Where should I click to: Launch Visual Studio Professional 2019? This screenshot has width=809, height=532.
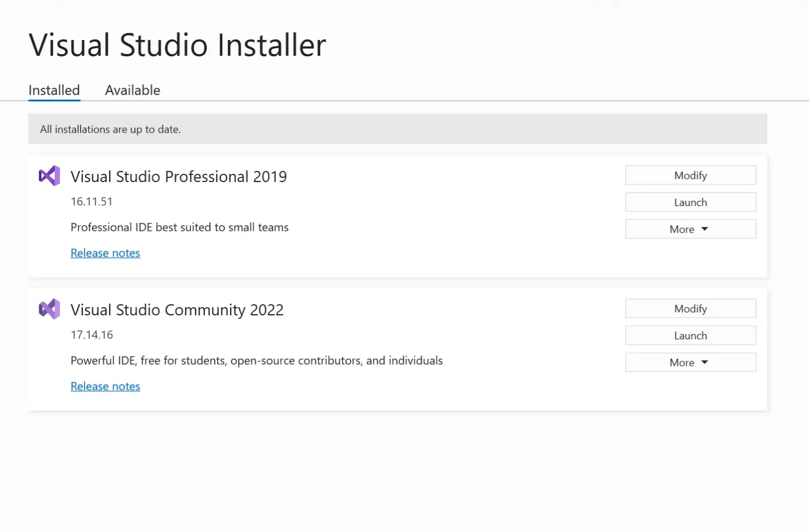[690, 203]
